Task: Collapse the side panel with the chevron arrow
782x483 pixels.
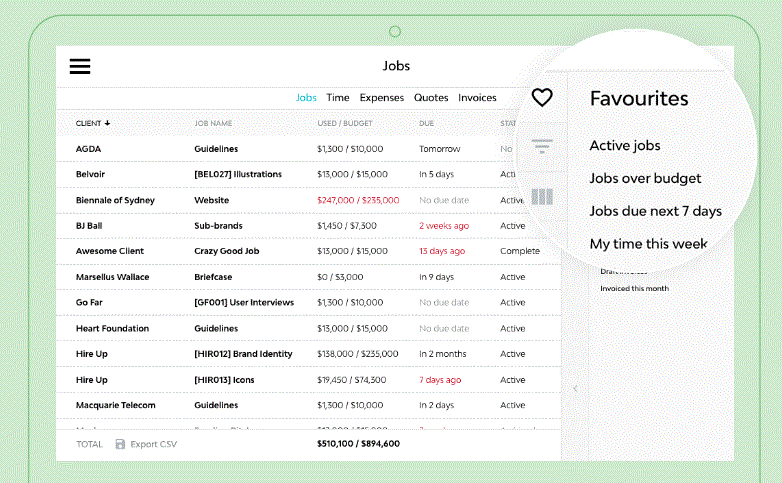Action: 576,388
